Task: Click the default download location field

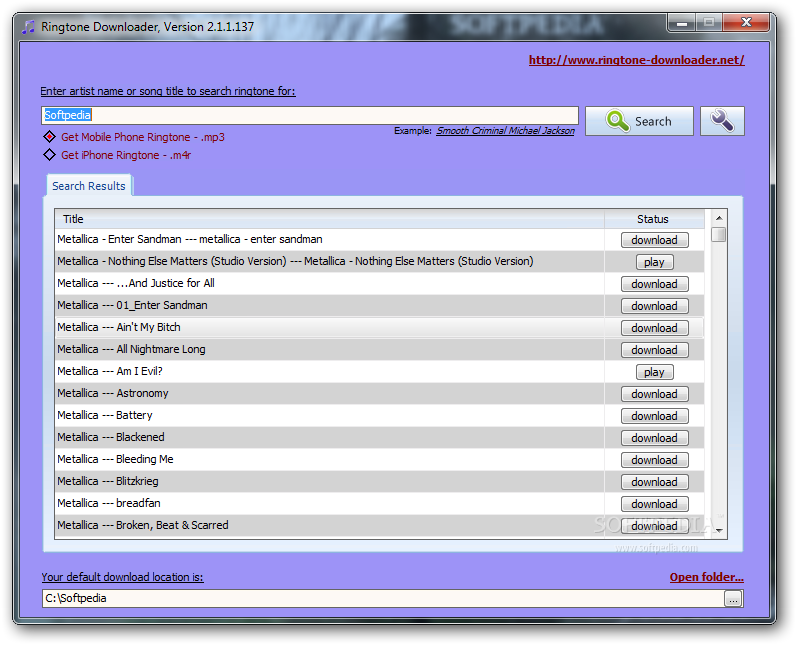Action: (383, 598)
